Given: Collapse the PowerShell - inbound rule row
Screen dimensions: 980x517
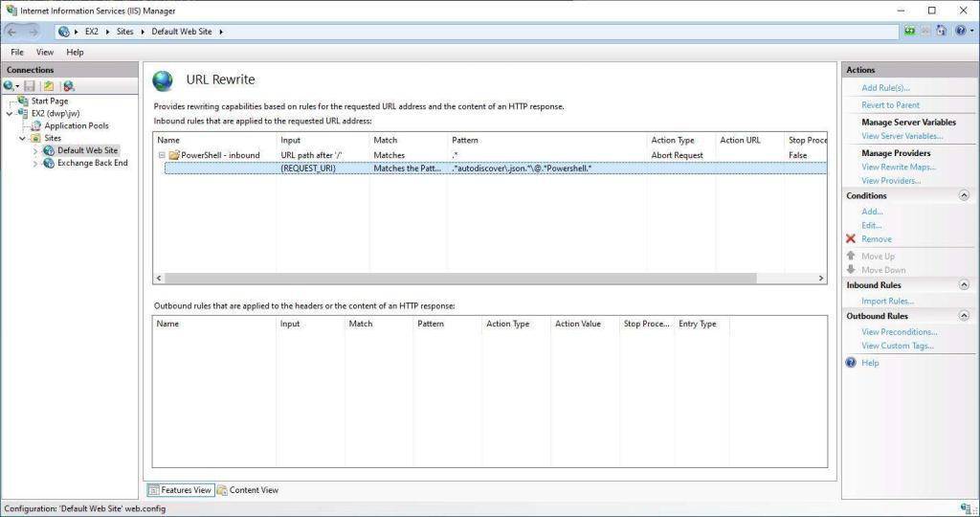Looking at the screenshot, I should click(162, 155).
